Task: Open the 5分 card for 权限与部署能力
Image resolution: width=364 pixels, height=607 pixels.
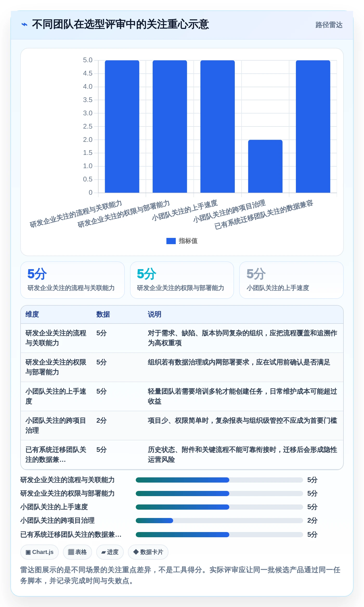Action: 182,280
